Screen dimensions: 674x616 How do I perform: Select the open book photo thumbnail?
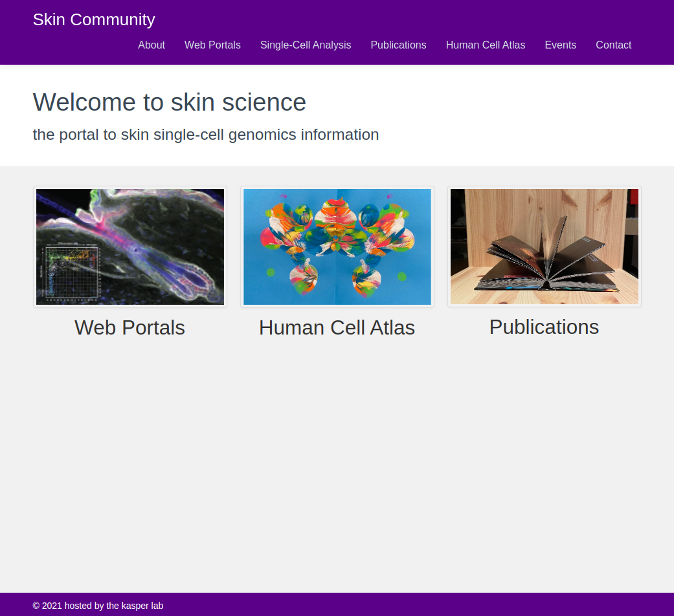pyautogui.click(x=544, y=247)
